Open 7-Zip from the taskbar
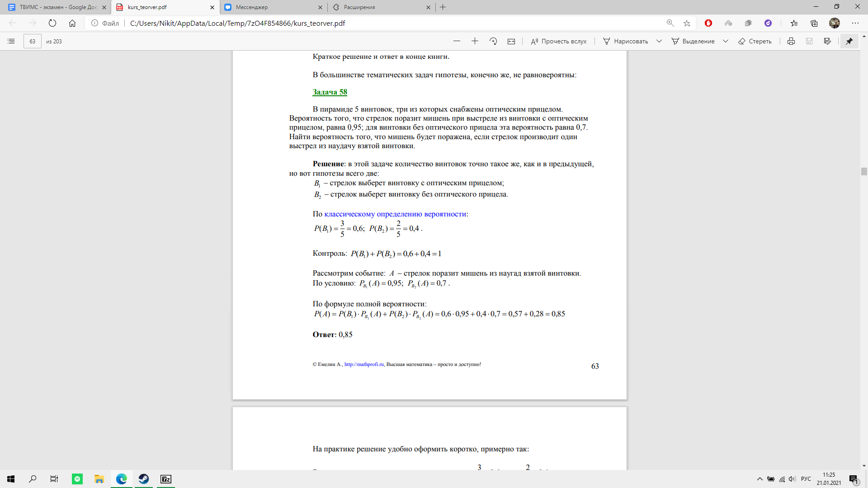This screenshot has width=868, height=488. coord(166,479)
